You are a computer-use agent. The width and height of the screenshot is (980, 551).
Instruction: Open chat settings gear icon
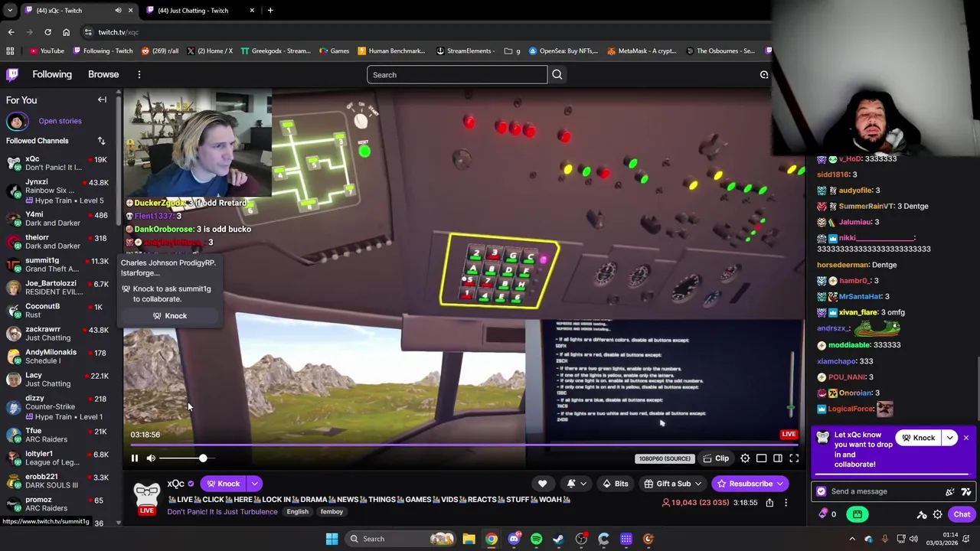(937, 515)
